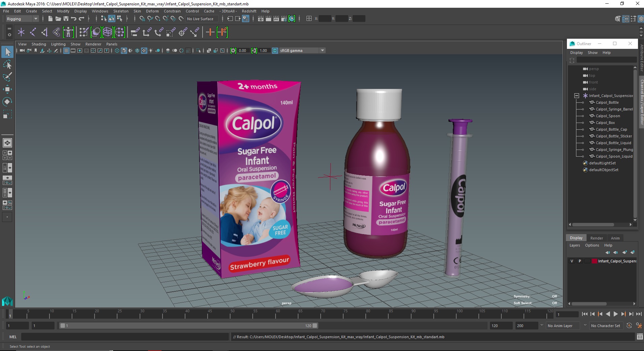Viewport: 644px width, 351px height.
Task: Open the Outliner Show menu
Action: (593, 53)
